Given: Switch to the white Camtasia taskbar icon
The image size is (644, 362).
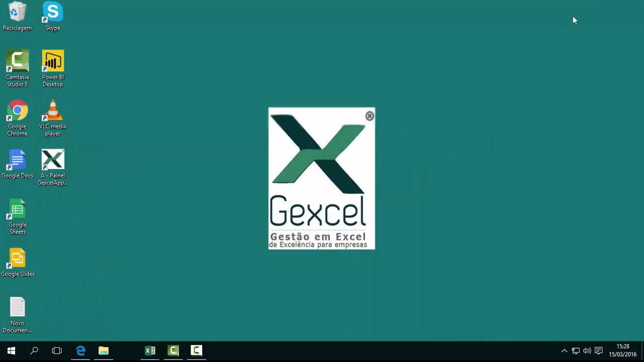Looking at the screenshot, I should (x=196, y=351).
